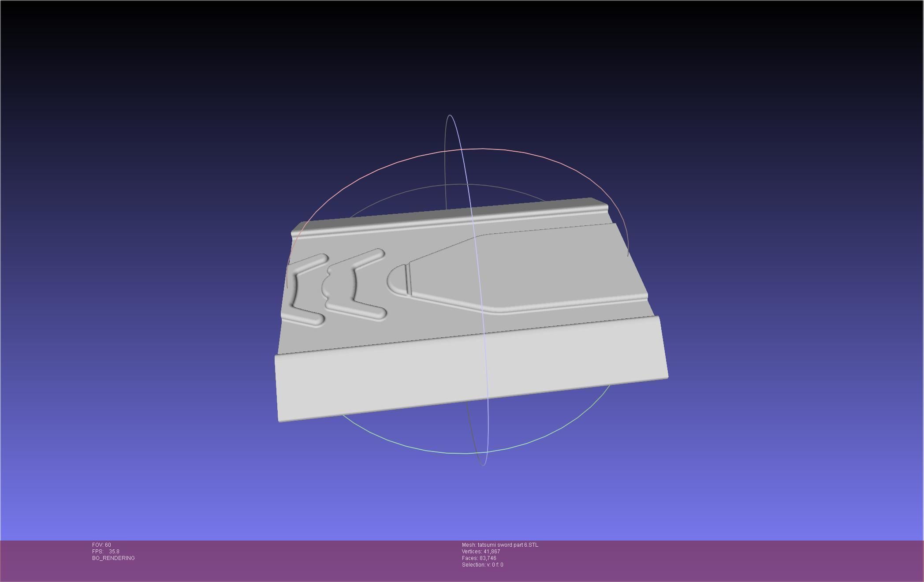Select the 'FOV: 60' status text

101,545
